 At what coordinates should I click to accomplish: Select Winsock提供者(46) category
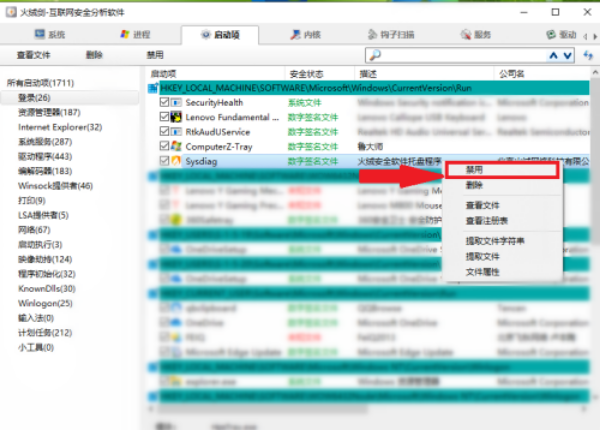(x=55, y=186)
